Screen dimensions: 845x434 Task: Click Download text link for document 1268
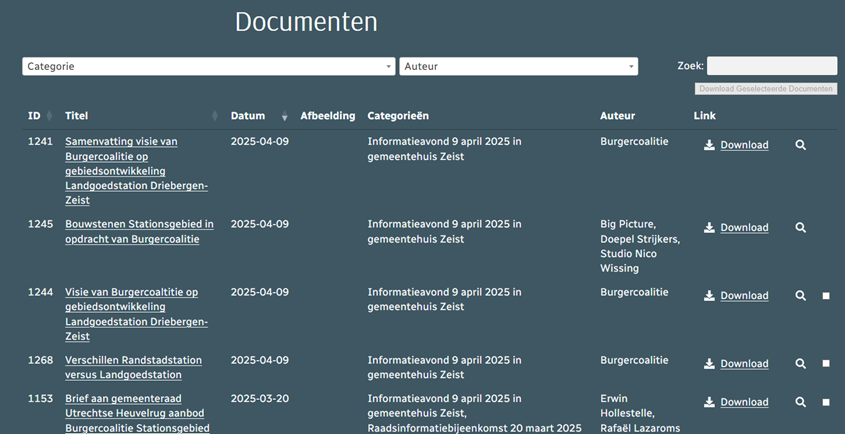(744, 364)
